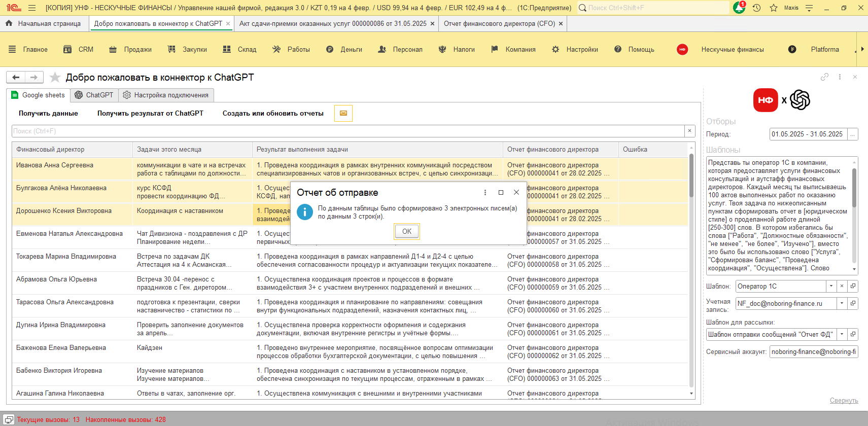Expand the Шаблон для рассылки dropdown
The width and height of the screenshot is (868, 426).
point(842,334)
